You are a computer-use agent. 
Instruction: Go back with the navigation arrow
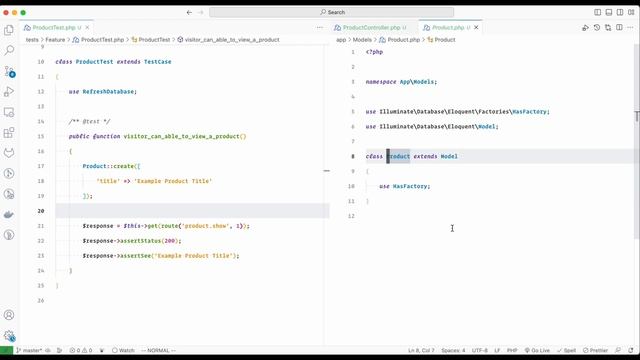189,12
